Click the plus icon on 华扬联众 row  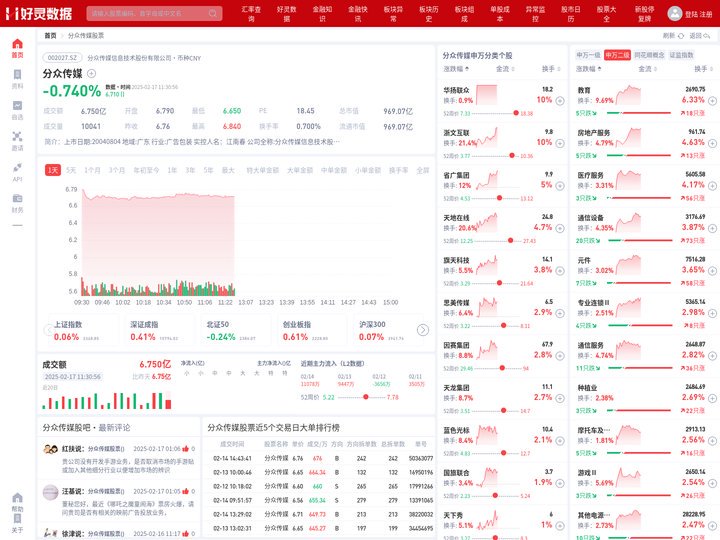point(560,101)
